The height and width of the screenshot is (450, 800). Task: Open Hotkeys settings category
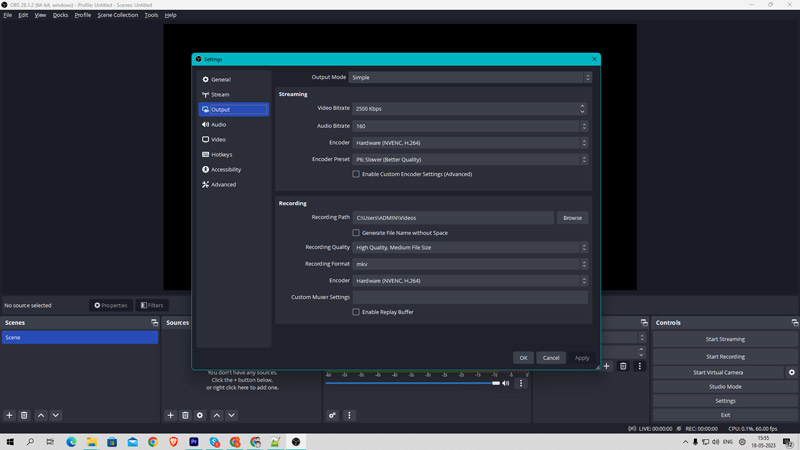click(233, 155)
